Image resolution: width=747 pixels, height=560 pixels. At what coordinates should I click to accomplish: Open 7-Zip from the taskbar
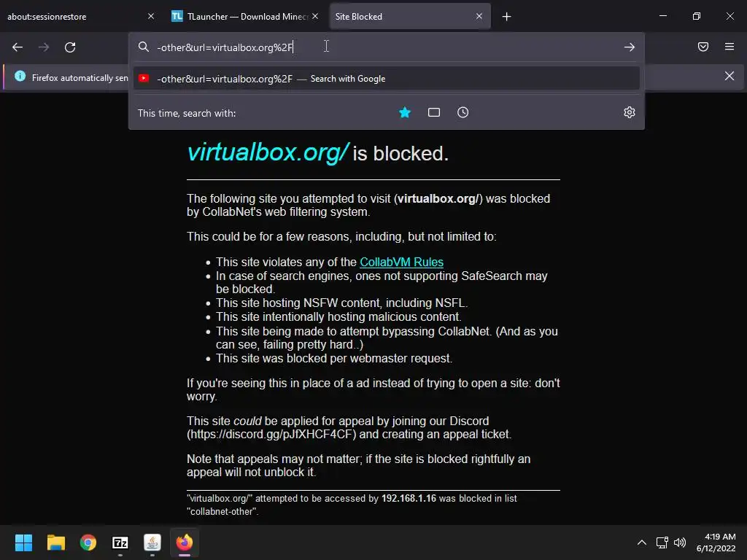(x=120, y=542)
